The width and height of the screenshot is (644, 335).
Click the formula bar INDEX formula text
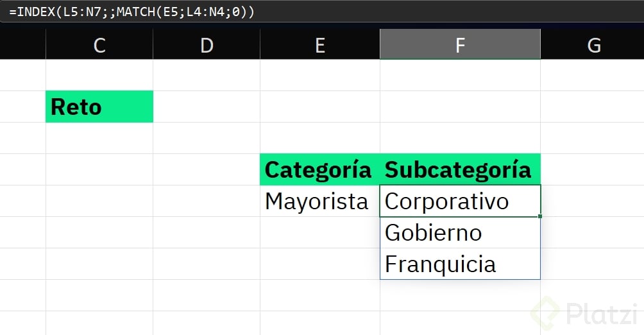tap(131, 12)
